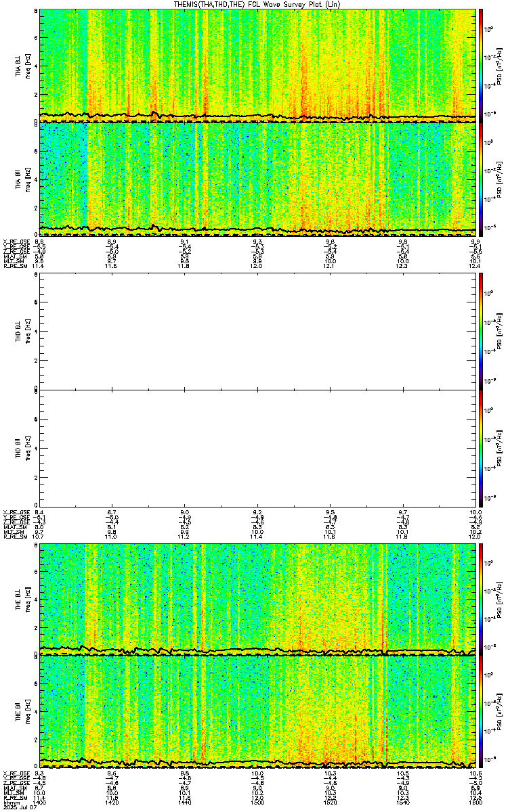Click the R_RE_SM row label under THD panels
This screenshot has width=508, height=812.
coord(13,536)
